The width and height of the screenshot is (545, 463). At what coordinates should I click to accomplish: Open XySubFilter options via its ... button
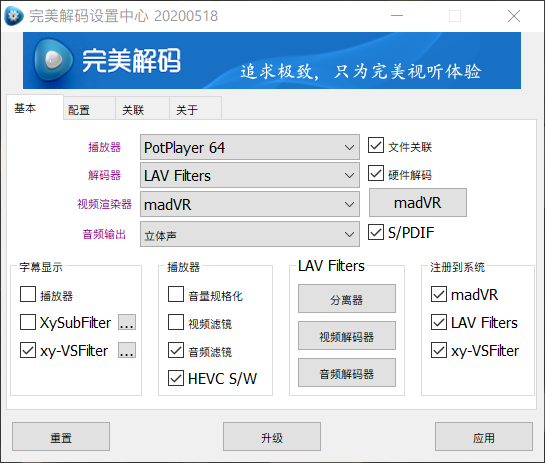pos(127,322)
